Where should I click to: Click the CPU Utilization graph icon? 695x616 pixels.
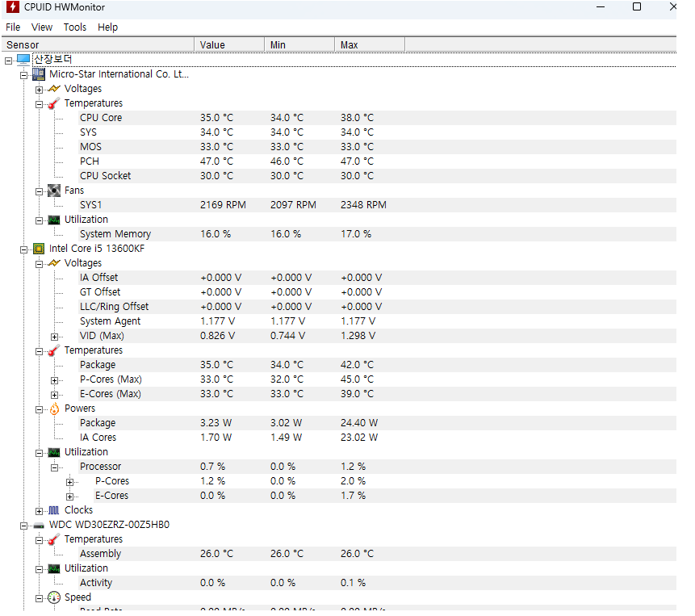tap(54, 452)
